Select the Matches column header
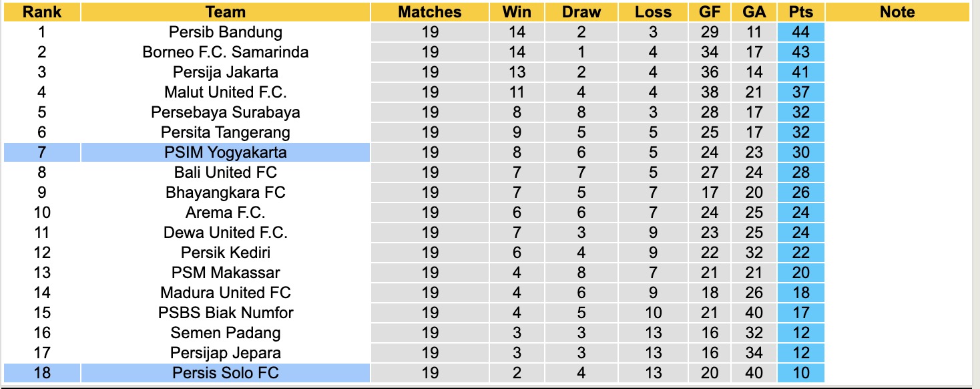980x389 pixels. [x=429, y=12]
